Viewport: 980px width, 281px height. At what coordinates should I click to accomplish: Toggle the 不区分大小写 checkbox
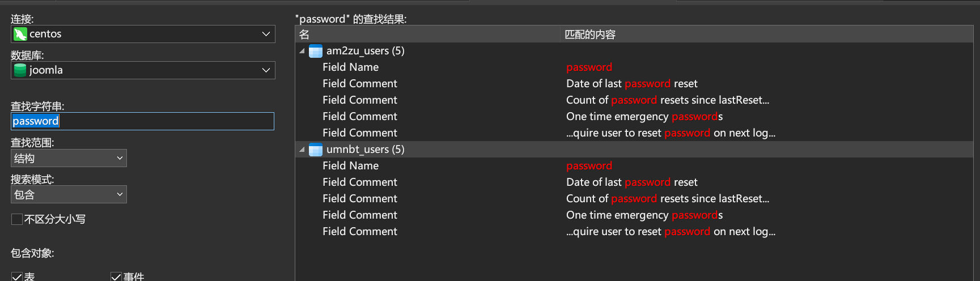pos(17,219)
